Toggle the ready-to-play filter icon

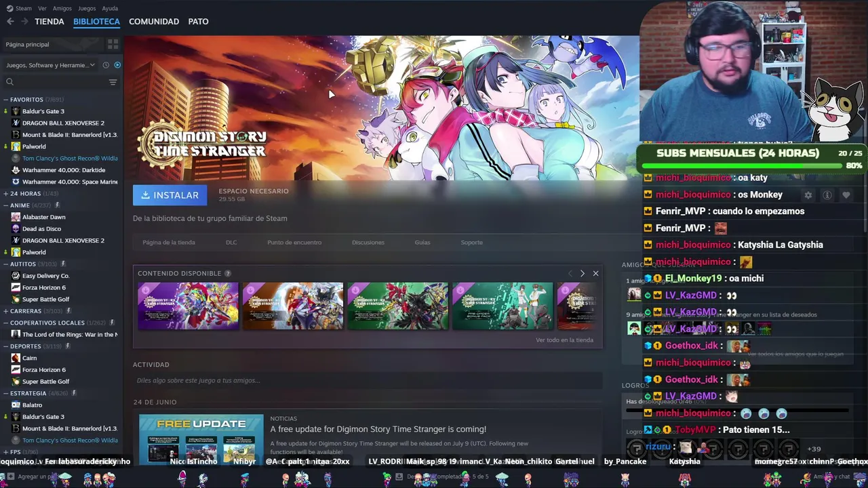[x=117, y=65]
